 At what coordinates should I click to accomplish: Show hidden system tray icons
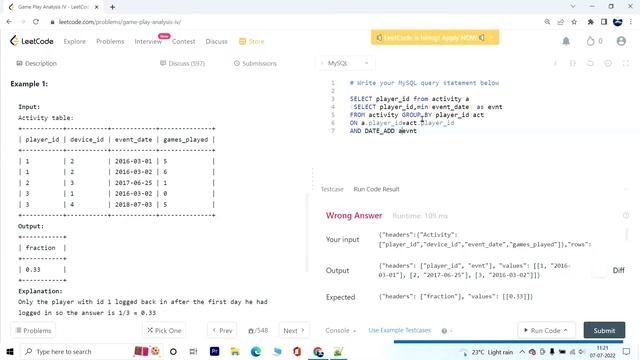coord(522,351)
